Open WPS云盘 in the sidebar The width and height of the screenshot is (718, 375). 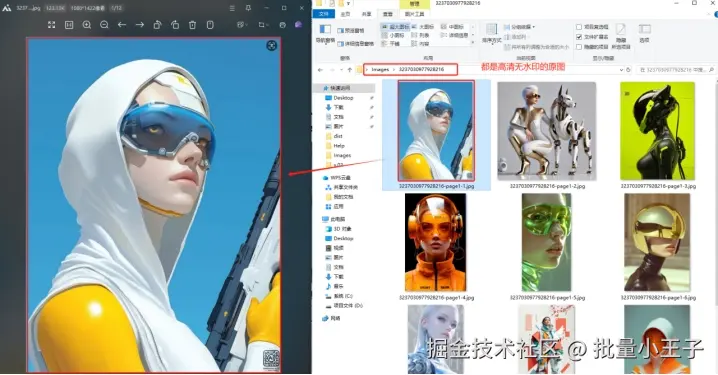pos(341,178)
